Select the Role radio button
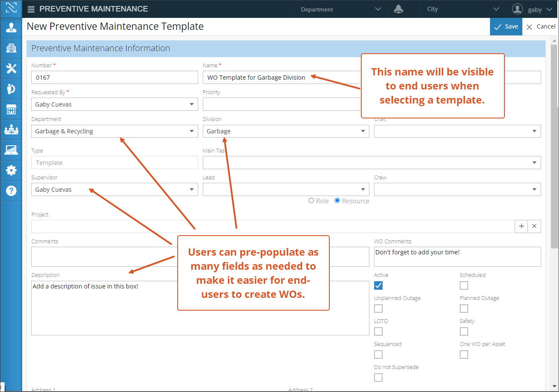This screenshot has height=392, width=559. coord(311,201)
